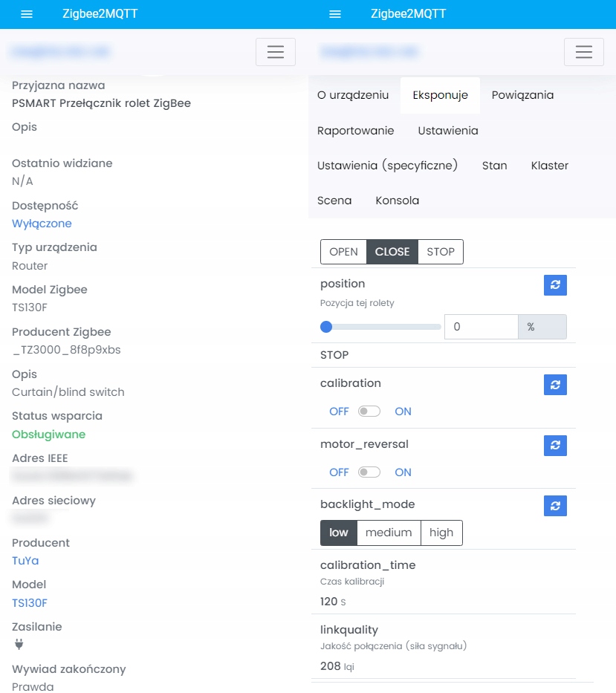This screenshot has height=693, width=616.
Task: Refresh the position value
Action: (x=555, y=285)
